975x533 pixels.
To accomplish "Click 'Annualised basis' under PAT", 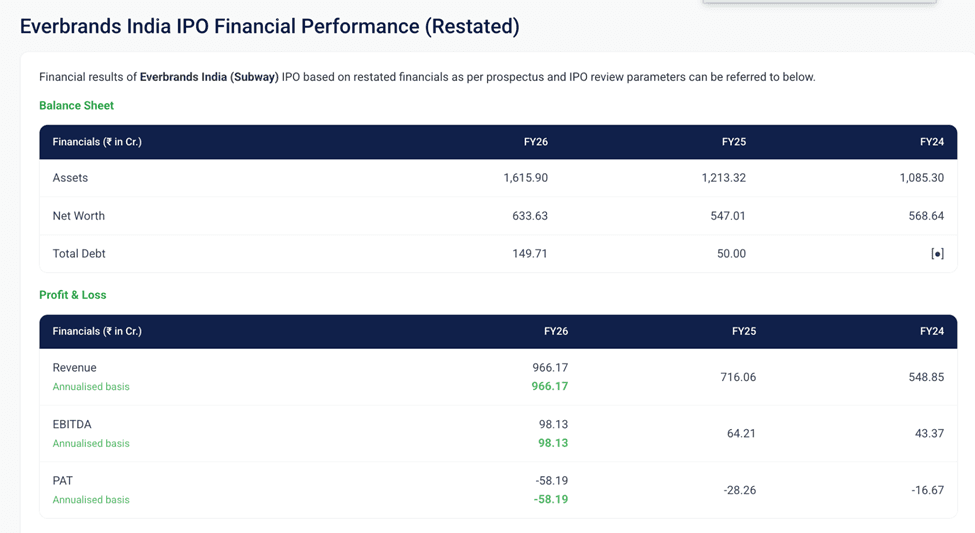I will (91, 500).
